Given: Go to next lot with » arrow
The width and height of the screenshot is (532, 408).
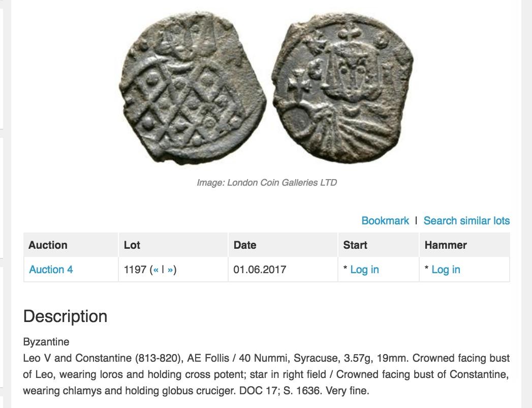Looking at the screenshot, I should point(170,270).
